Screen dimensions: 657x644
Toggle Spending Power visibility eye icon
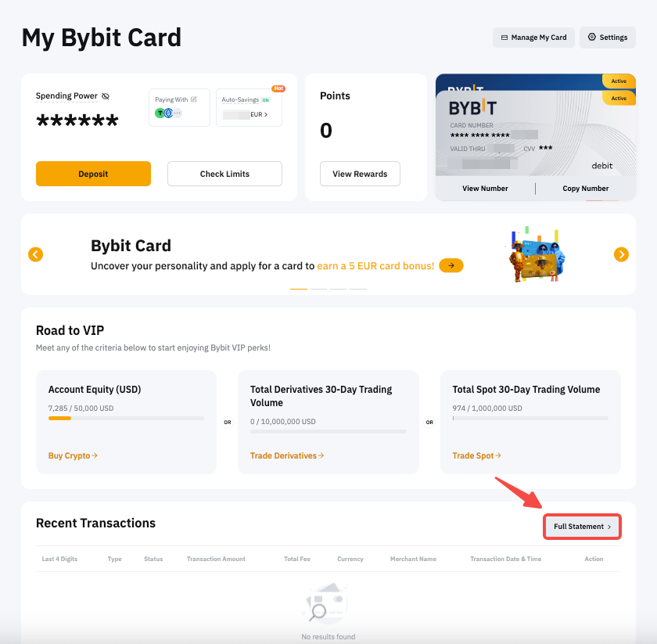(106, 96)
